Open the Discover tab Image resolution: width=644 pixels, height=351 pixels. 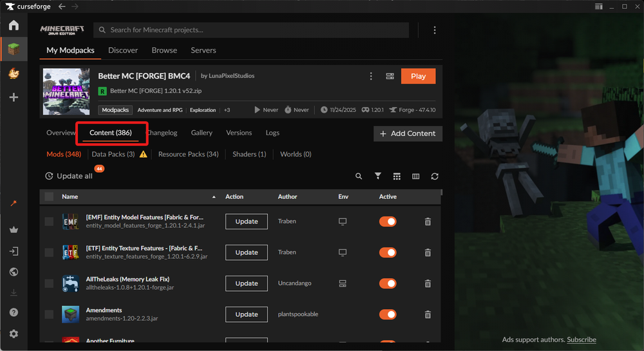coord(123,50)
